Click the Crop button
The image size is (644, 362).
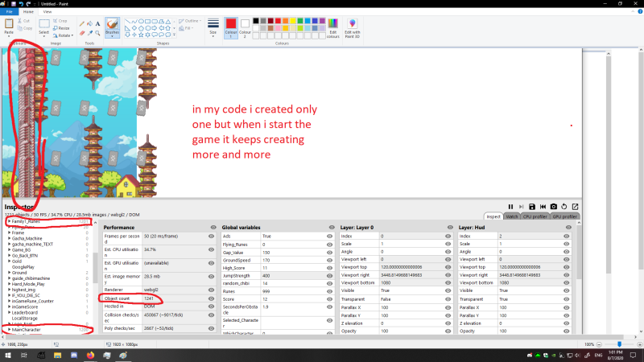[60, 21]
